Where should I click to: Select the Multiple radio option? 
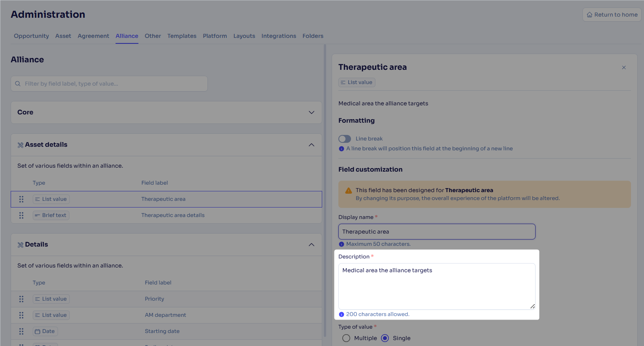tap(346, 338)
